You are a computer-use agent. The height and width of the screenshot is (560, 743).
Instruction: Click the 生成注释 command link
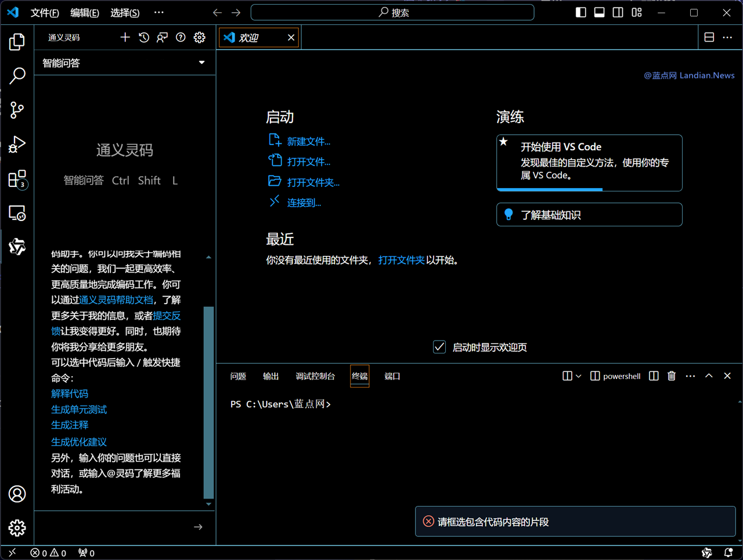(x=70, y=425)
